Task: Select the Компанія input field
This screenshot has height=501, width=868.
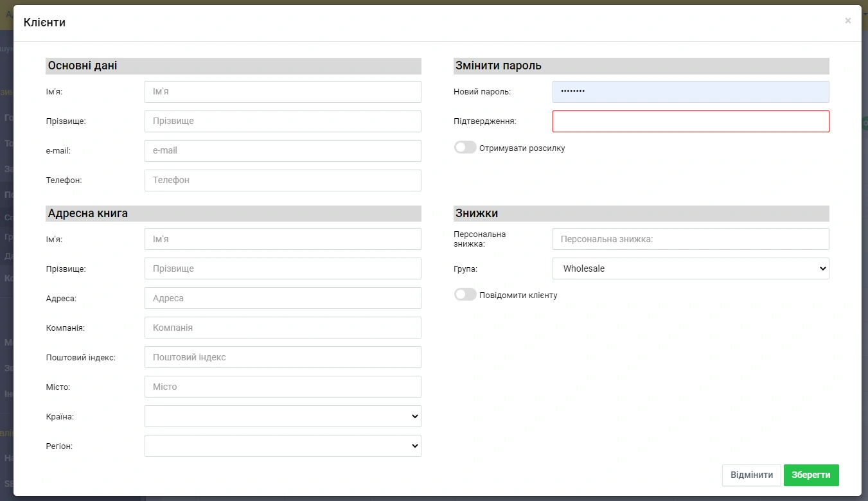Action: point(283,328)
